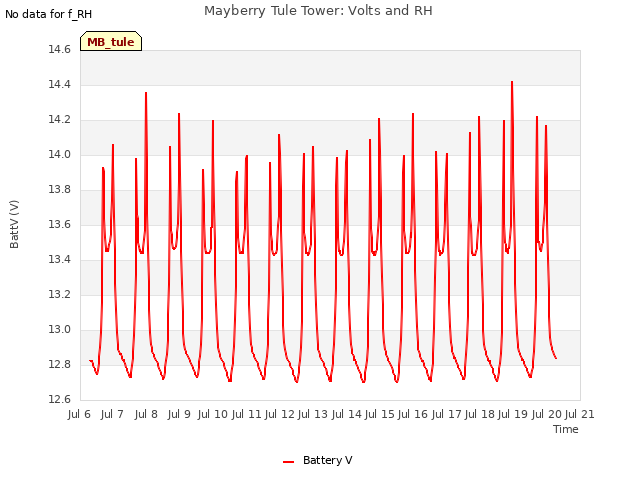Click the 14.2 y-axis tick label

(60, 120)
